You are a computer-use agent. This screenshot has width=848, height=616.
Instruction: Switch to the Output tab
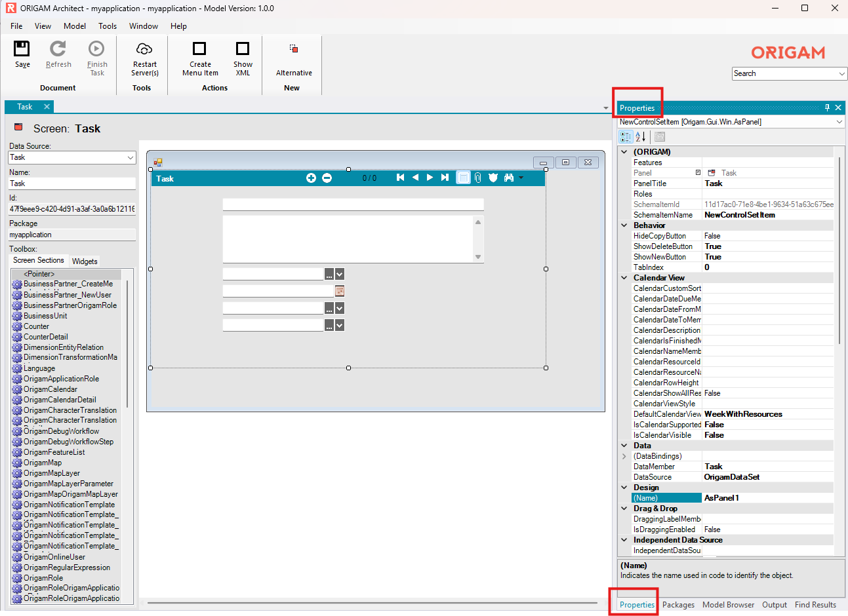point(775,605)
